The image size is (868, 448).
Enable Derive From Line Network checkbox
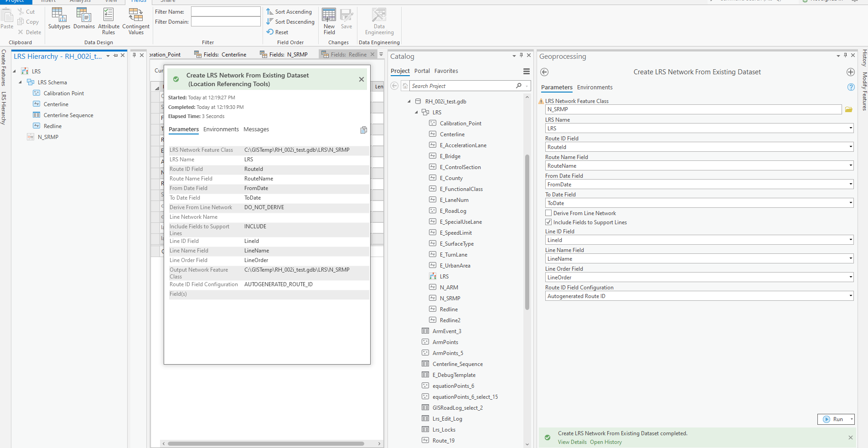[548, 213]
